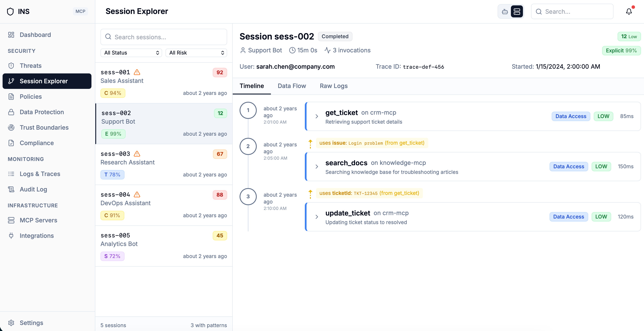This screenshot has height=331, width=644.
Task: Open Trust Boundaries section
Action: [x=47, y=128]
